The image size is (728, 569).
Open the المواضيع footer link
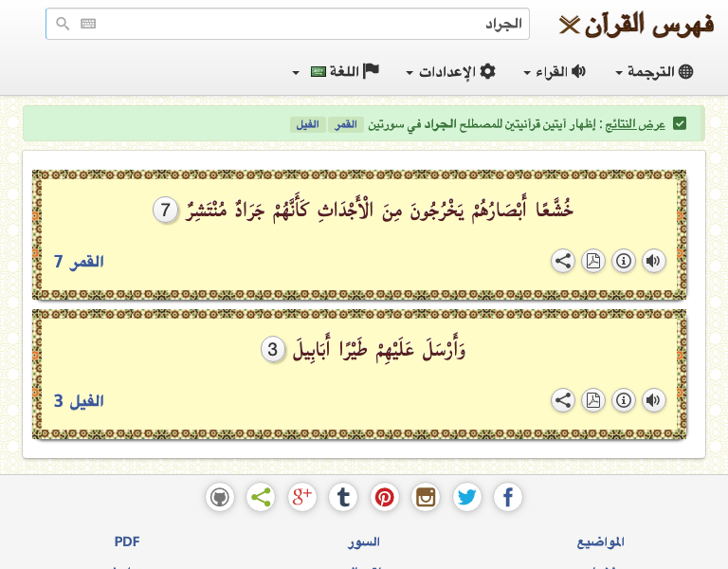(x=600, y=542)
